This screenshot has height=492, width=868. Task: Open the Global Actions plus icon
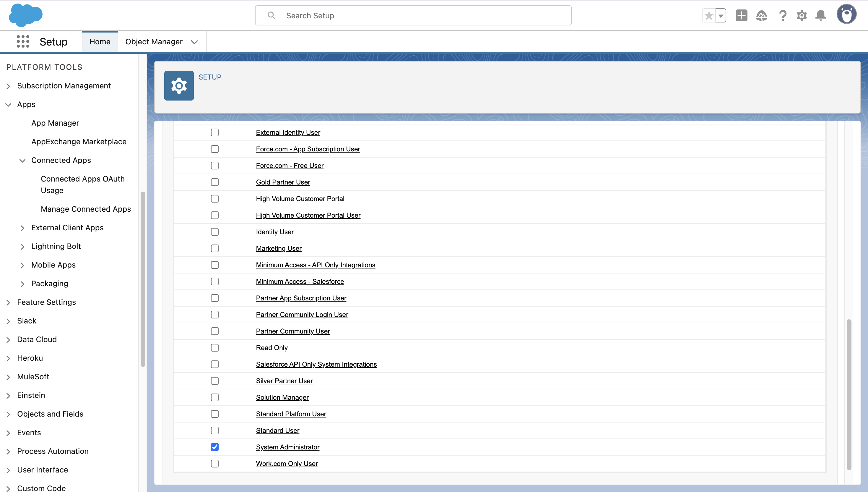[x=741, y=16]
